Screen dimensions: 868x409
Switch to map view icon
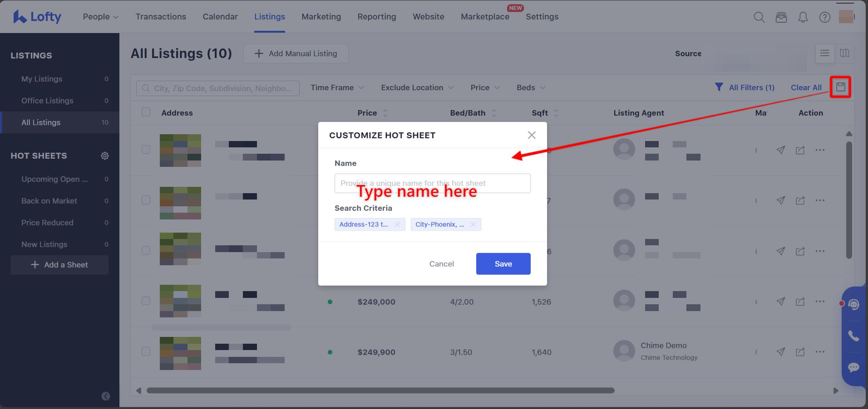pos(844,54)
